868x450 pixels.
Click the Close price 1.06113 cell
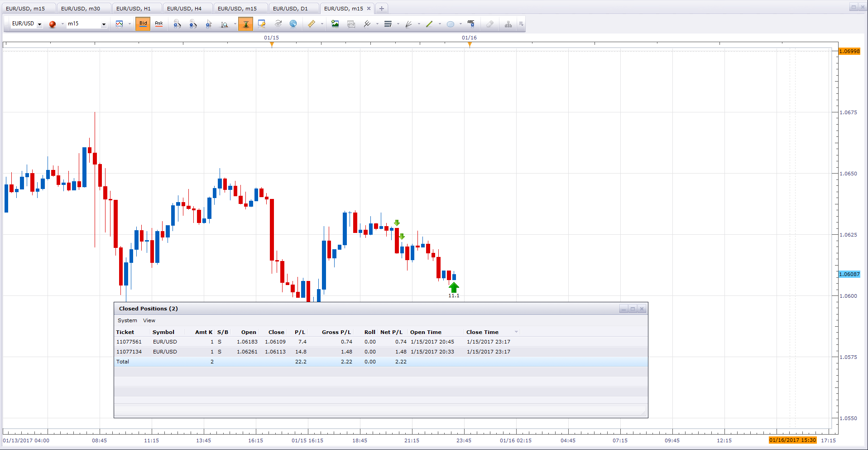[275, 352]
